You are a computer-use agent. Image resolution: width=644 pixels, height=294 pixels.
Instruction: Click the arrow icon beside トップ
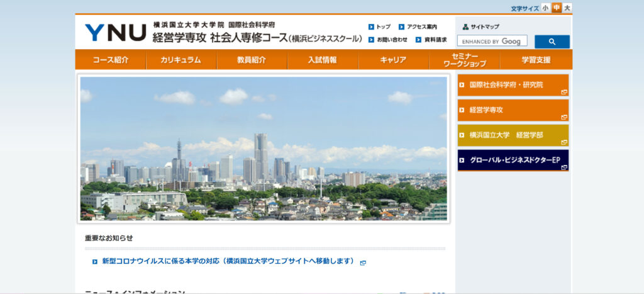click(x=371, y=27)
